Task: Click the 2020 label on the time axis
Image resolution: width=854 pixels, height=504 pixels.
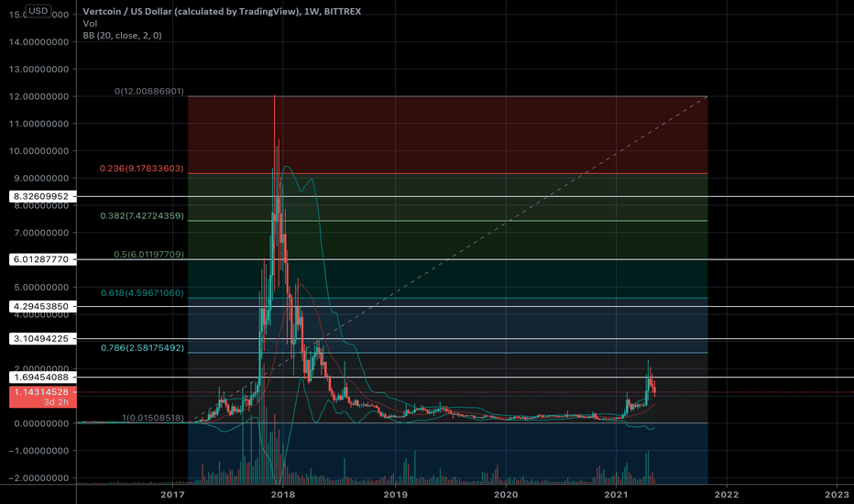Action: pos(506,494)
